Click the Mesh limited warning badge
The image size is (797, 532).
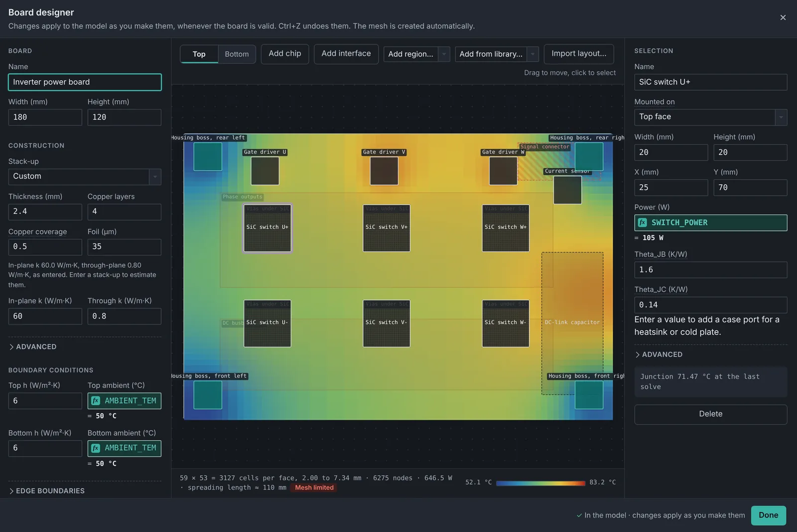pyautogui.click(x=314, y=488)
